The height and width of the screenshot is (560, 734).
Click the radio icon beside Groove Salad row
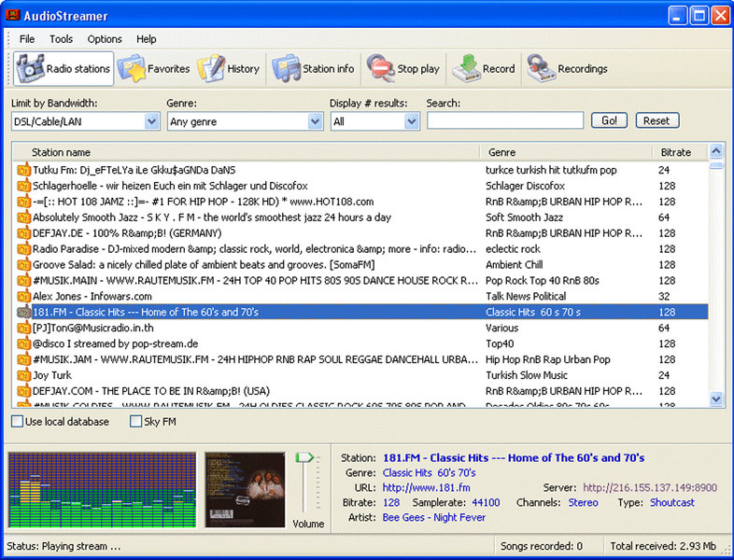click(23, 265)
